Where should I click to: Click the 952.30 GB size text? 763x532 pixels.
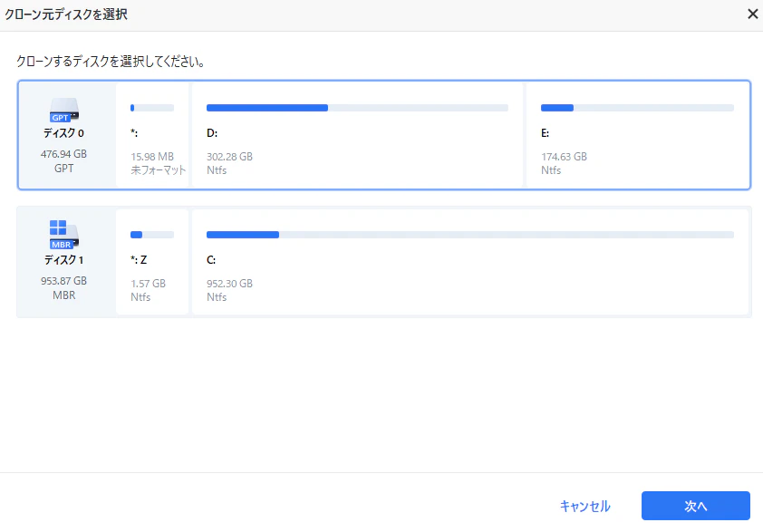tap(229, 284)
